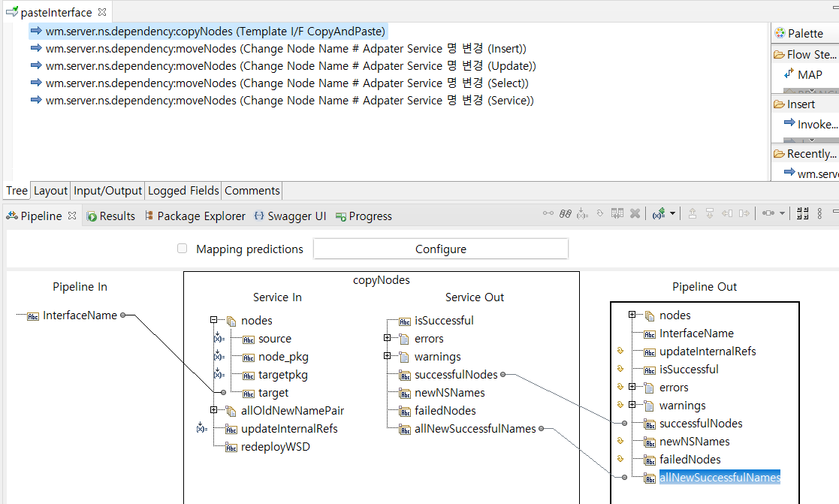Open the Package Explorer tab

(201, 216)
